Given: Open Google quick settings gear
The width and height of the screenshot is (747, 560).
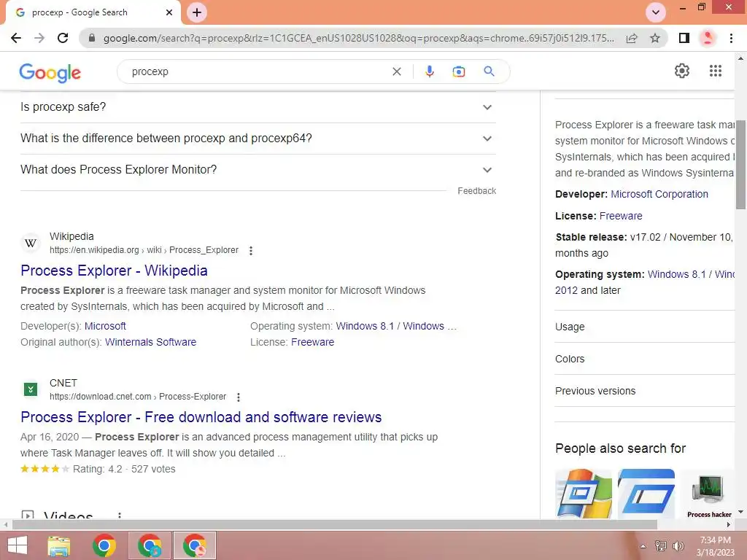Looking at the screenshot, I should [x=682, y=71].
